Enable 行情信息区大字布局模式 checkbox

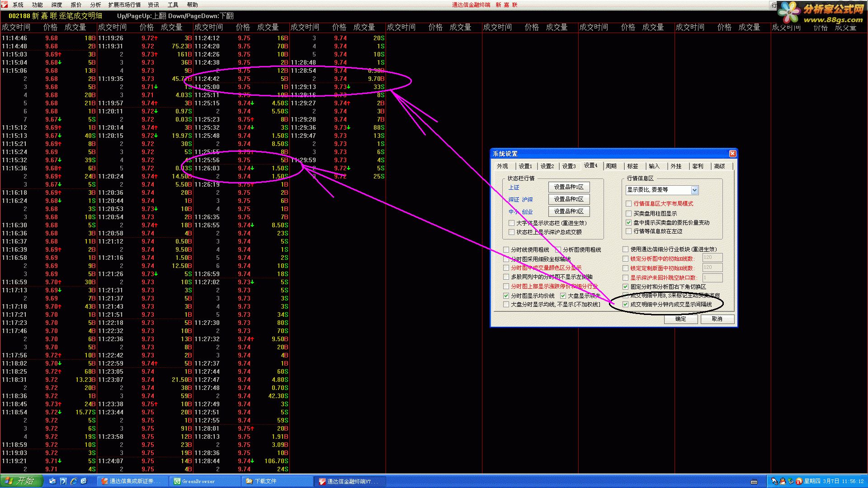pos(628,204)
